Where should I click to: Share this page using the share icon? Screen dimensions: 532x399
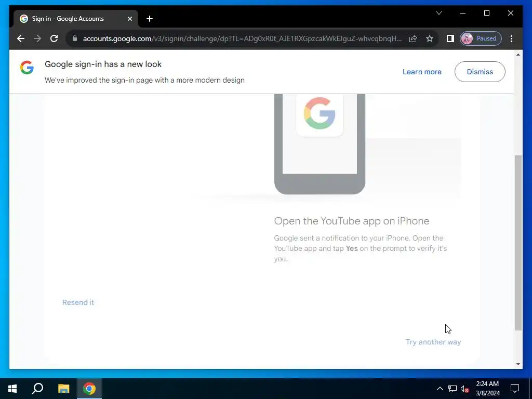pyautogui.click(x=413, y=38)
